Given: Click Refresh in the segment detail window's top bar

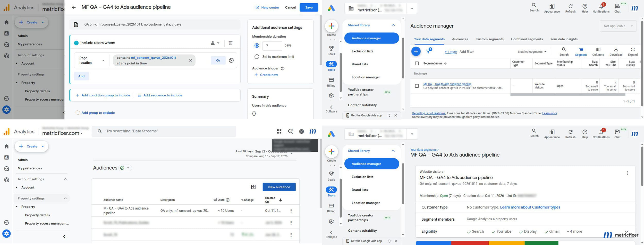Looking at the screenshot, I should [x=570, y=133].
